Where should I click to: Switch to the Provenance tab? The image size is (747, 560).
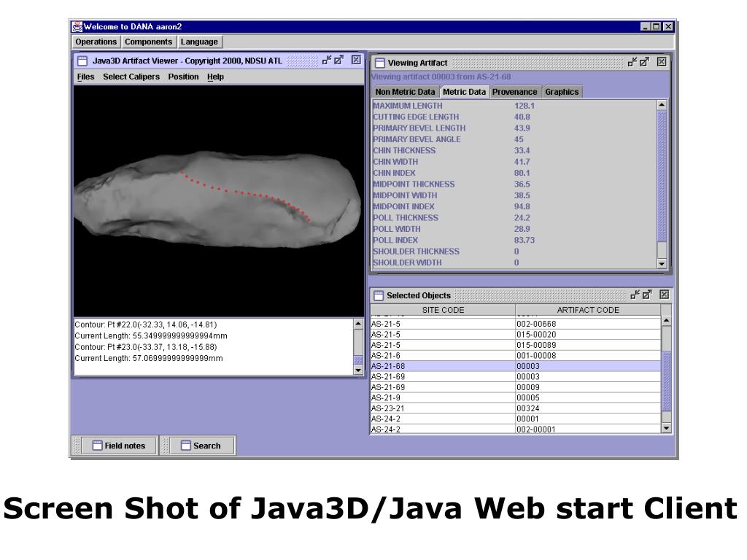[514, 92]
